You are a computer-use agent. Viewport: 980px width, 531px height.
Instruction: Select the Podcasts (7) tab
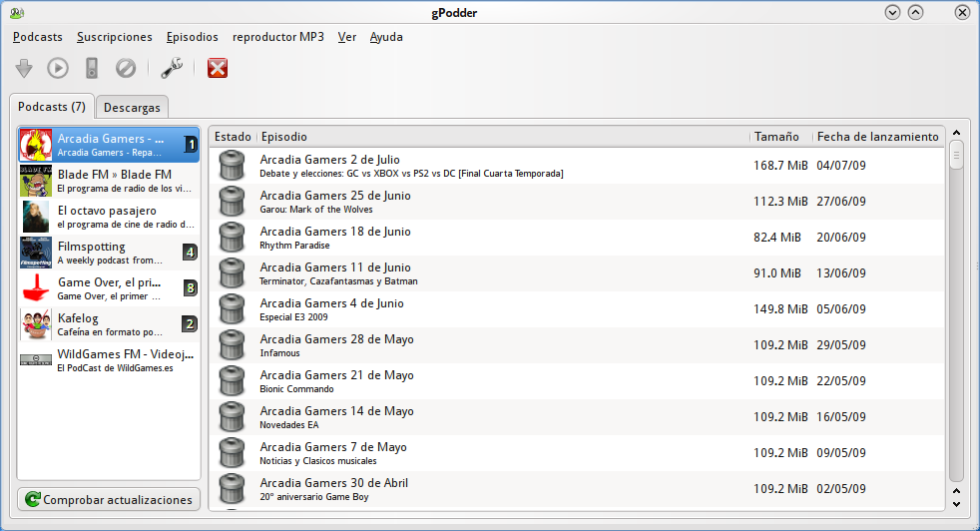52,107
